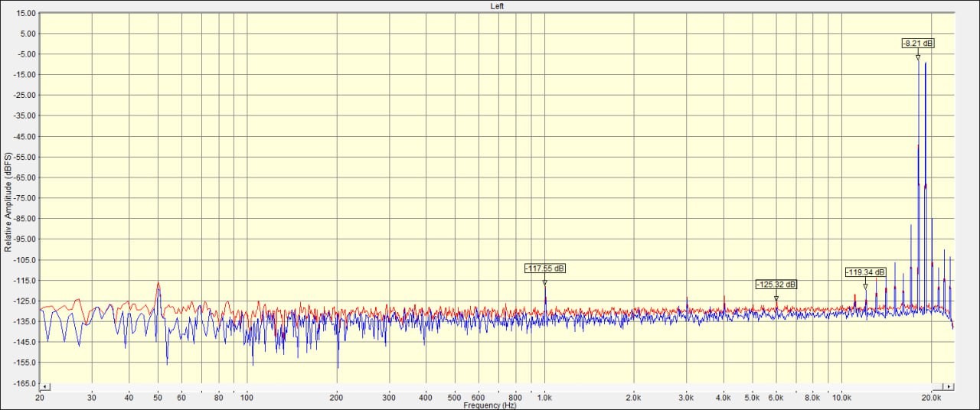Click the -117.55 dB marker label

pos(545,268)
